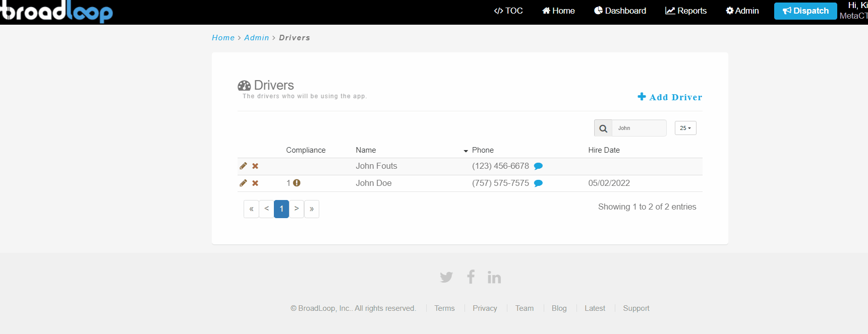
Task: Click phone number (123) 456-6678
Action: [x=500, y=166]
